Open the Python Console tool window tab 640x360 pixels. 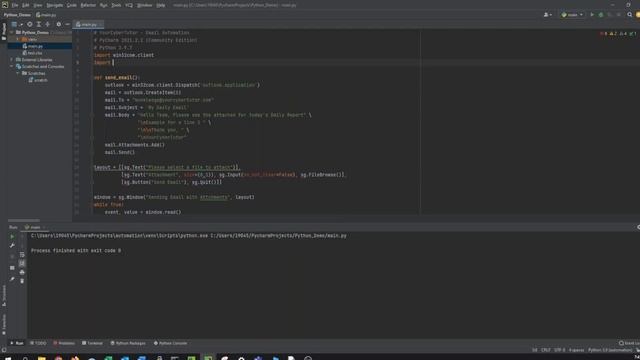pos(171,343)
